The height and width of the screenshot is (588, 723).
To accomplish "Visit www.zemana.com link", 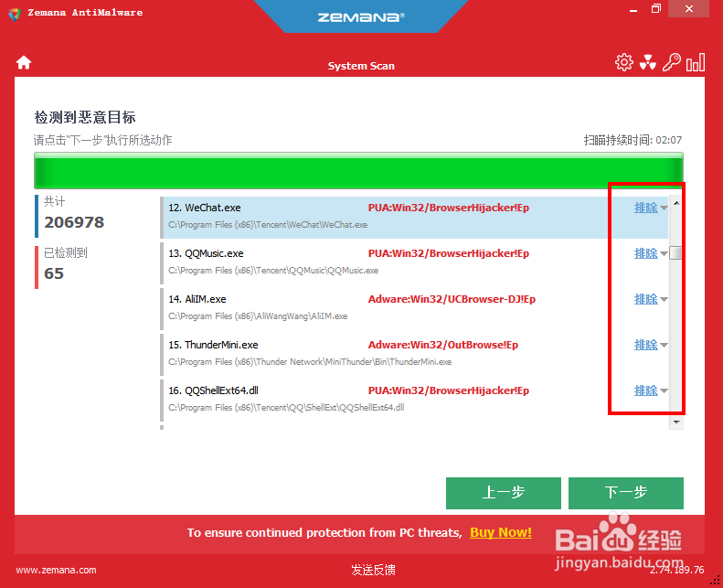I will 57,570.
